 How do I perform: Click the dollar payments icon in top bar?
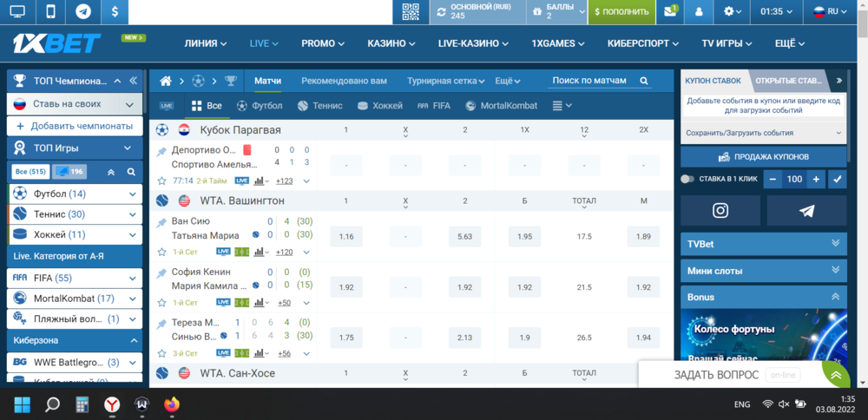tap(114, 11)
